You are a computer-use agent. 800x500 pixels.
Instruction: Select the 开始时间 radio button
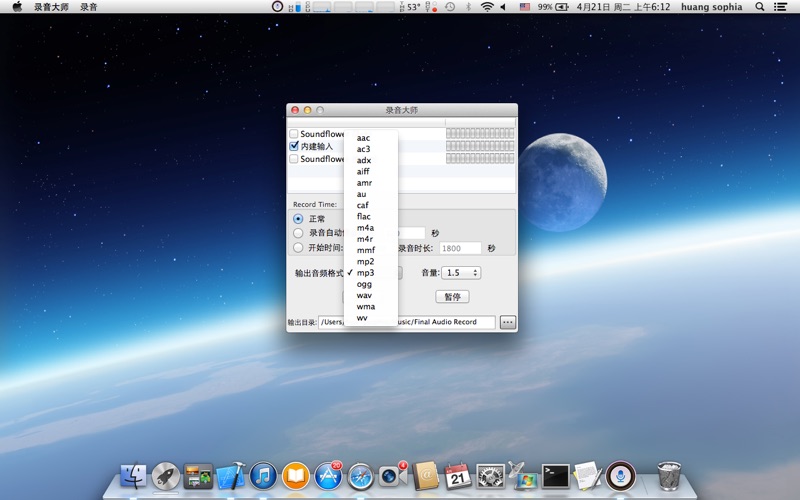pos(298,248)
